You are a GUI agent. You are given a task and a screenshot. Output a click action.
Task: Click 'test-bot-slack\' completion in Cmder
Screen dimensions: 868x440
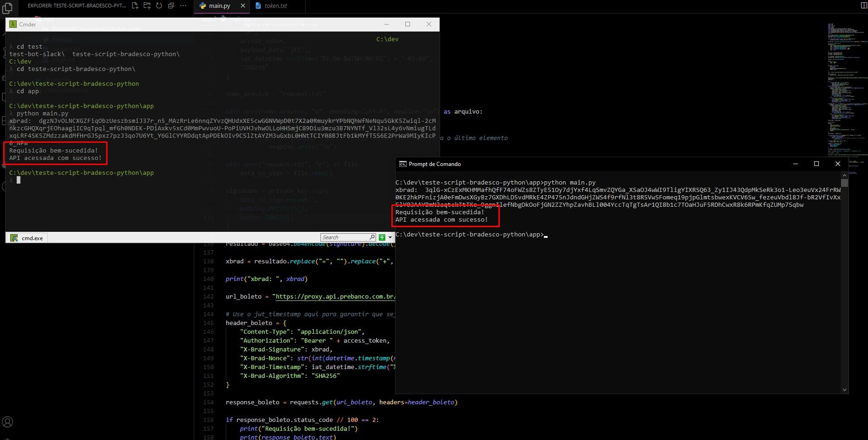coord(37,54)
